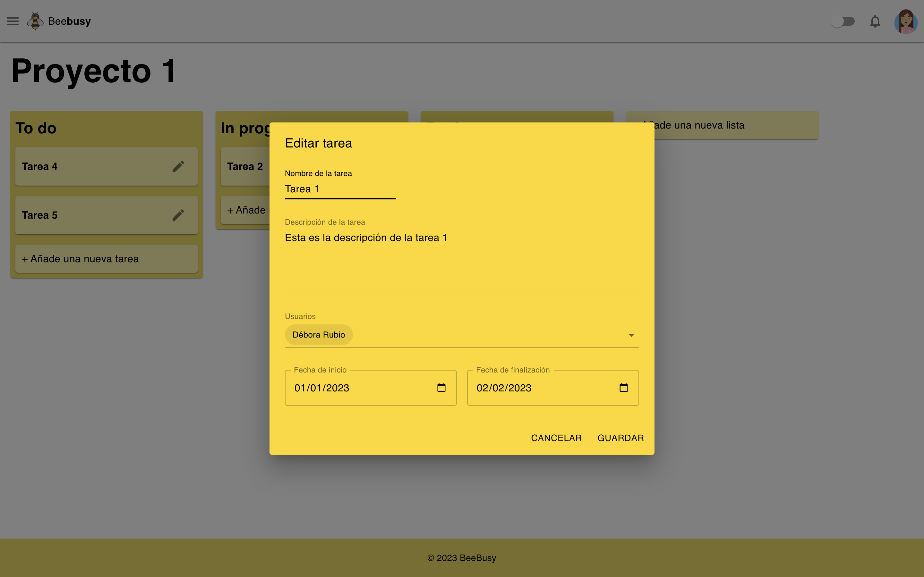Save the task with GUARDAR
The width and height of the screenshot is (924, 577).
[620, 438]
